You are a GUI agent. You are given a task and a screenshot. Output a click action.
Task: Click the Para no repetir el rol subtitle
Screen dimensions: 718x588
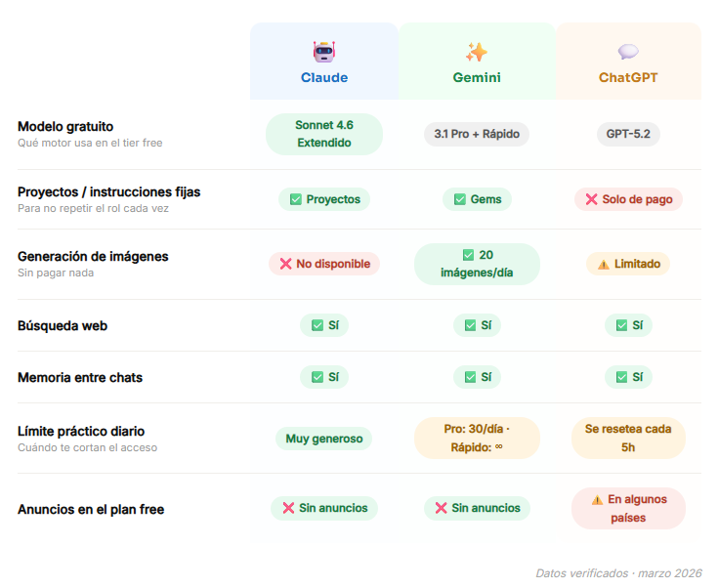93,208
